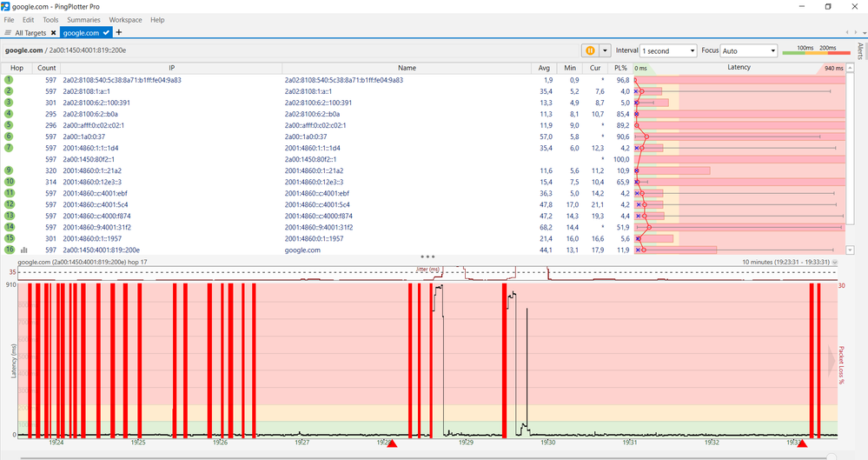The image size is (868, 460).
Task: Open the vertical Alerts side panel
Action: pos(860,50)
